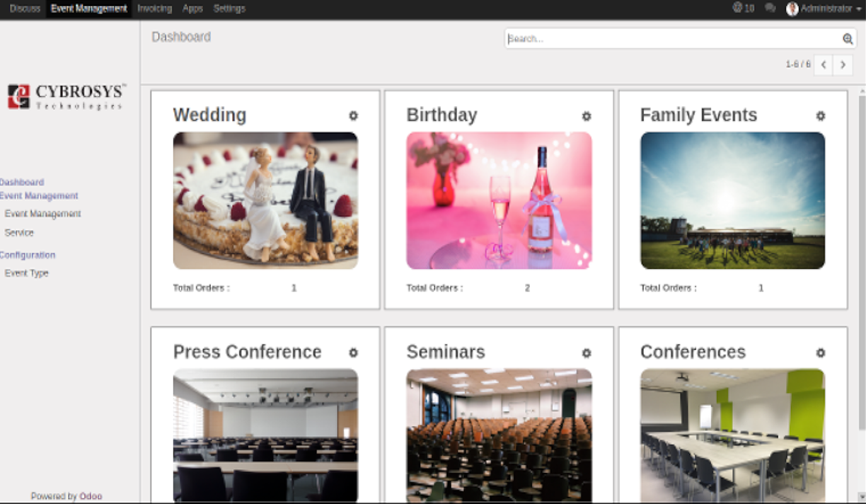
Task: Open the Invoicing menu
Action: pos(154,8)
